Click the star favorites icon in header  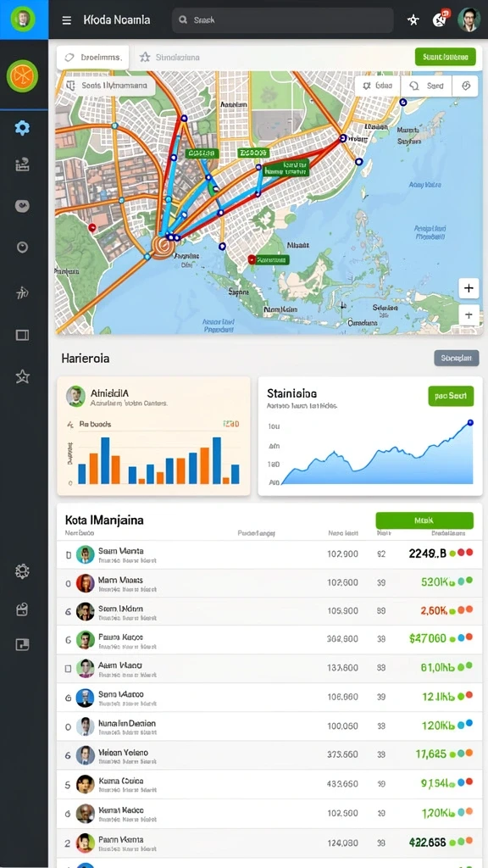pyautogui.click(x=413, y=20)
